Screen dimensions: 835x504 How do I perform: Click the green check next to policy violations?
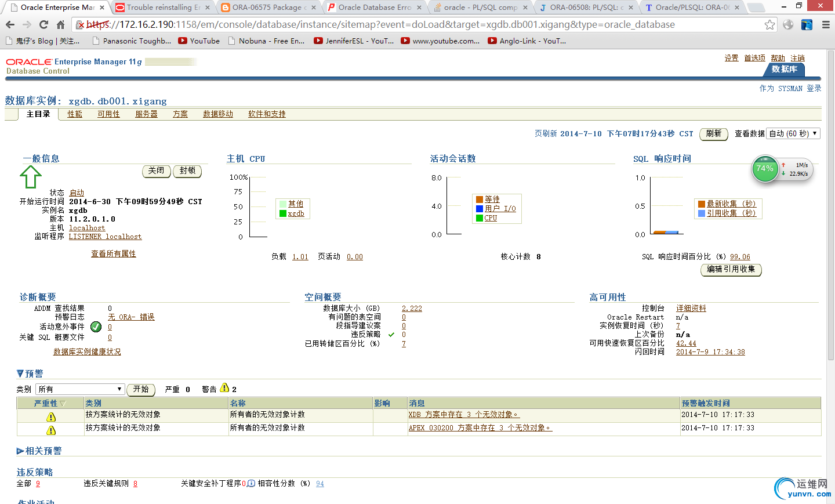tap(391, 335)
